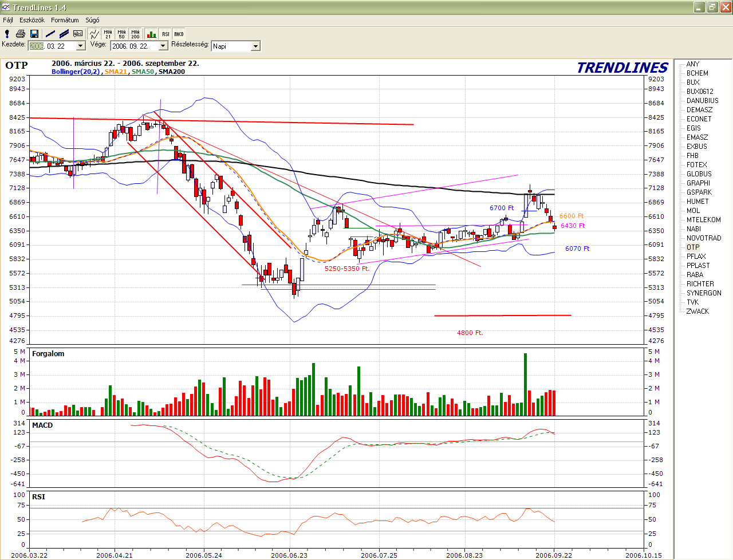Select GLOBUS in the stock list

tap(699, 174)
